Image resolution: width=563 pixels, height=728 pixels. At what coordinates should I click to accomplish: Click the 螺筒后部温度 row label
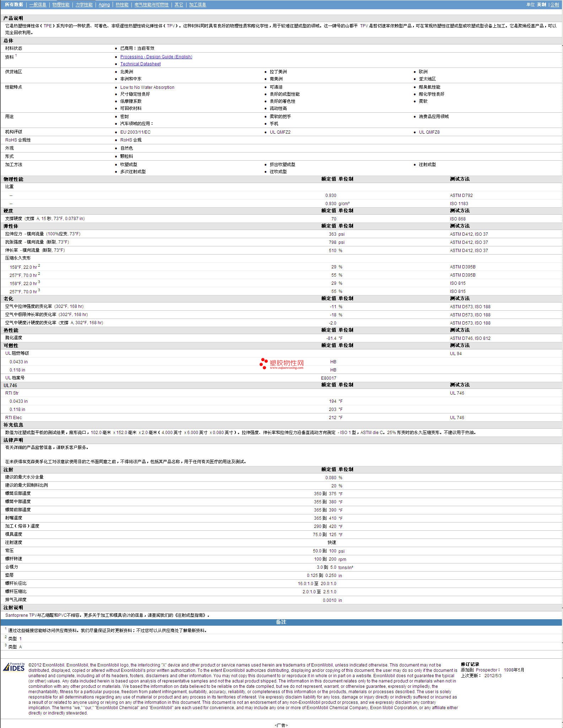[x=18, y=493]
